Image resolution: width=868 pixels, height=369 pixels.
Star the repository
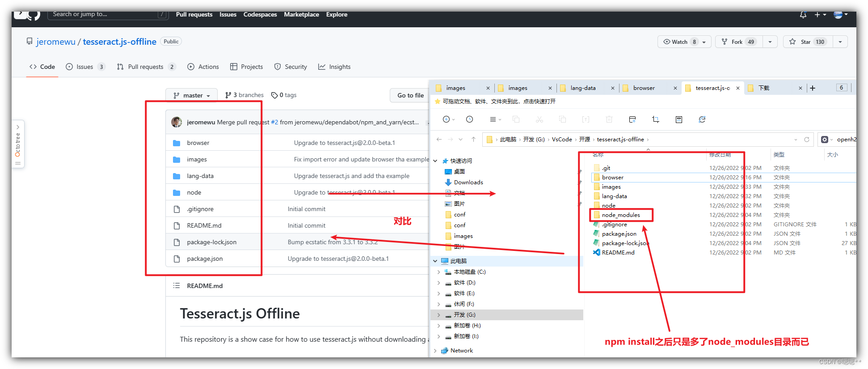(x=808, y=42)
